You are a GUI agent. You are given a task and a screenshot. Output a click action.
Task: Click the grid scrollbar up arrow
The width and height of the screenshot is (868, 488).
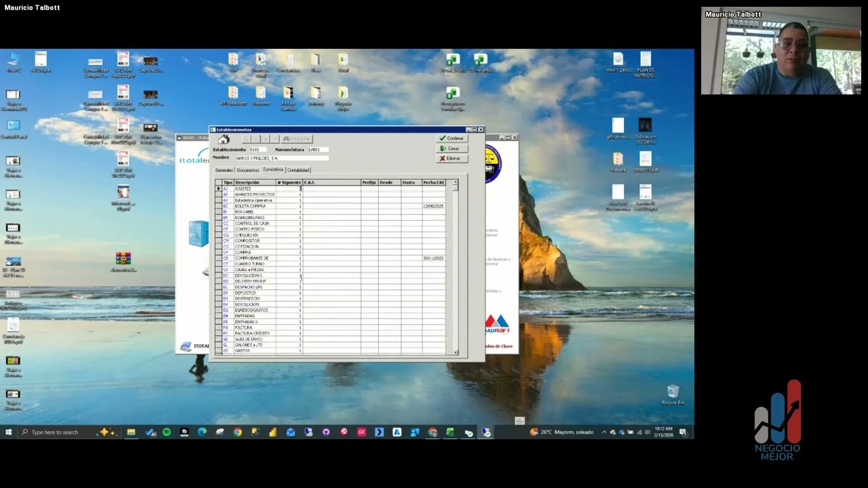coord(456,182)
